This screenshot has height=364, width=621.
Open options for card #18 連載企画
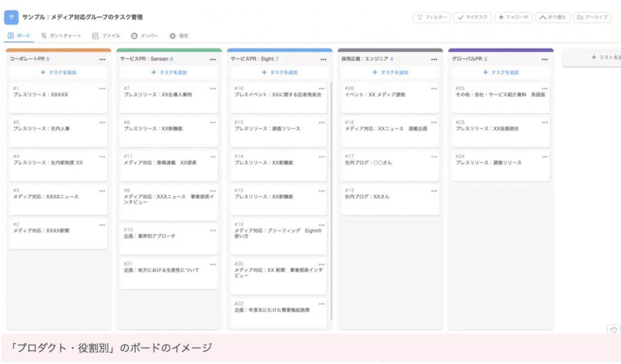click(434, 122)
